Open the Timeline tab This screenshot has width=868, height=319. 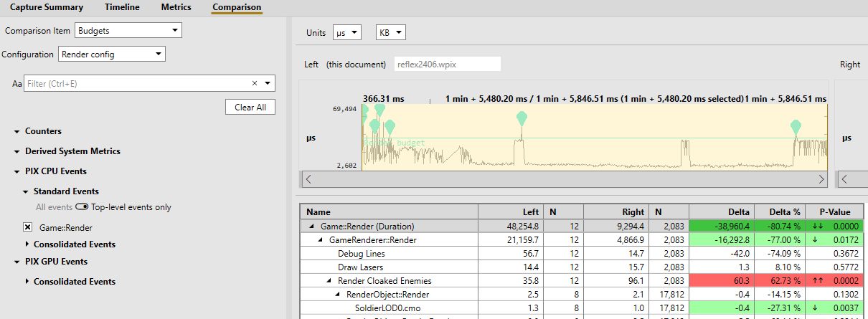(122, 7)
